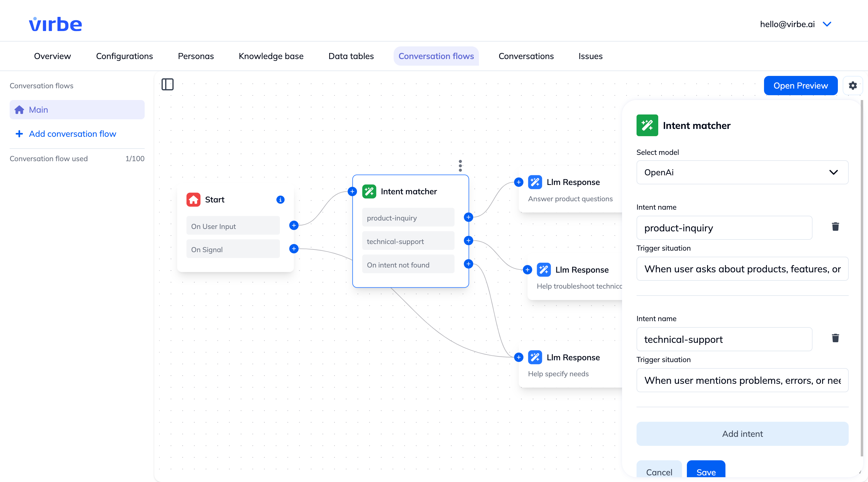The width and height of the screenshot is (868, 482).
Task: Open Intent matcher node three-dot menu
Action: (460, 166)
